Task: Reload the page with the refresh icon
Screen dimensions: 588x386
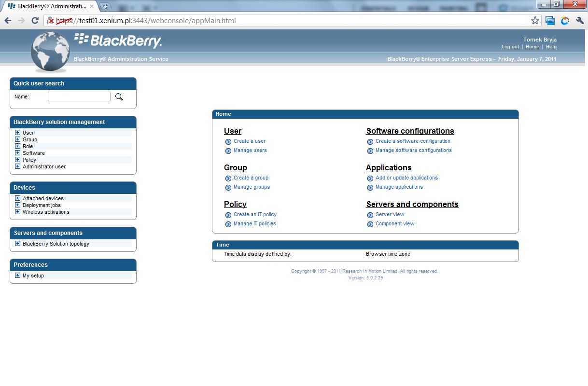Action: (35, 20)
